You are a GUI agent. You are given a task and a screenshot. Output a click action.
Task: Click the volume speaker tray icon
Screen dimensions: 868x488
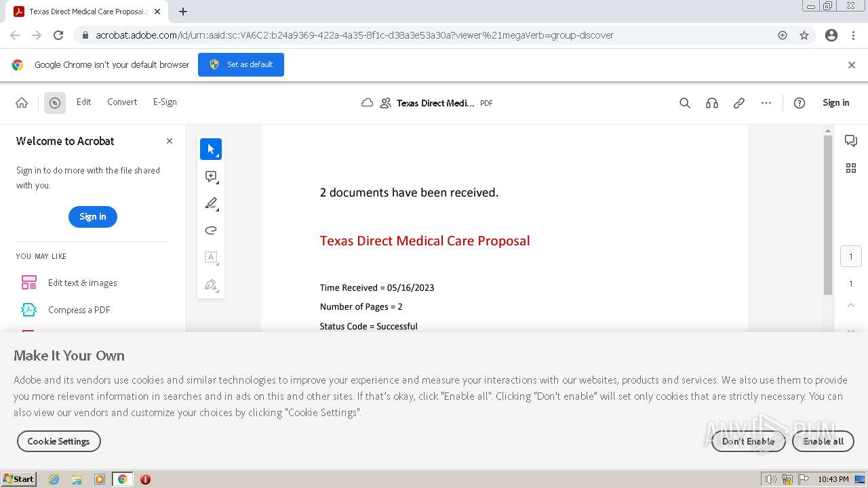pos(771,479)
